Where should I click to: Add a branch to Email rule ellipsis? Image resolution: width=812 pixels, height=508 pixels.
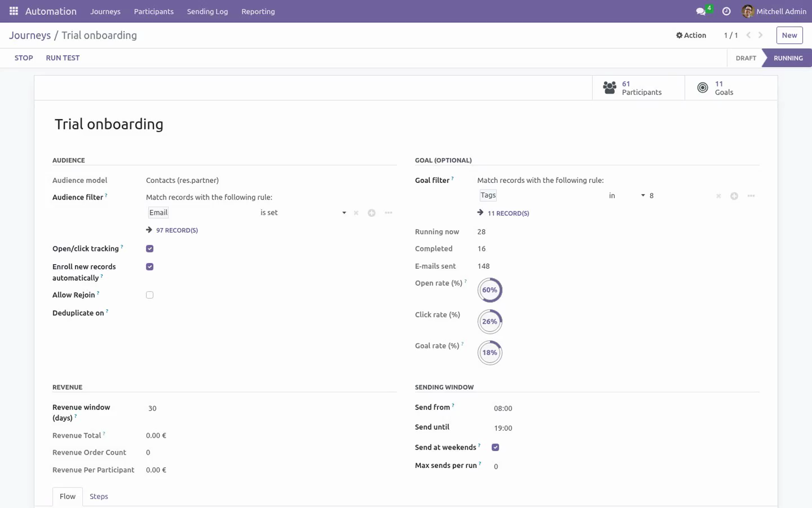pyautogui.click(x=388, y=213)
